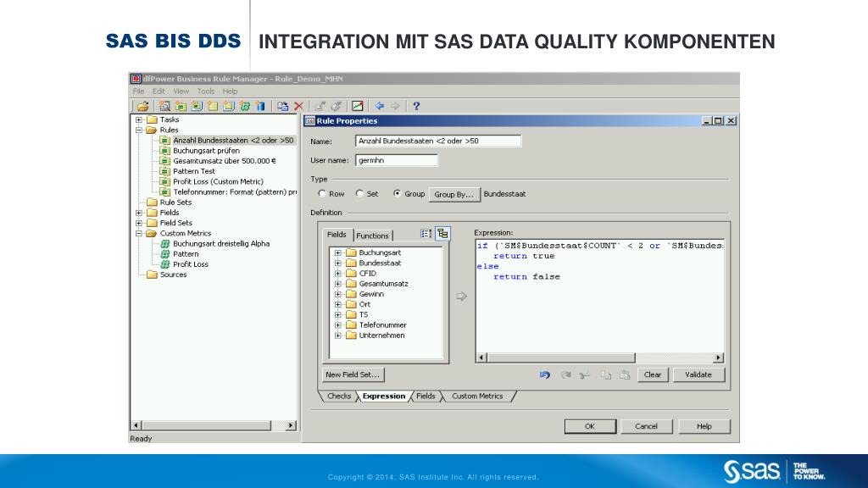Click the green puzzle-piece new custom metric icon
Screen dimensions: 868x488
[x=245, y=106]
